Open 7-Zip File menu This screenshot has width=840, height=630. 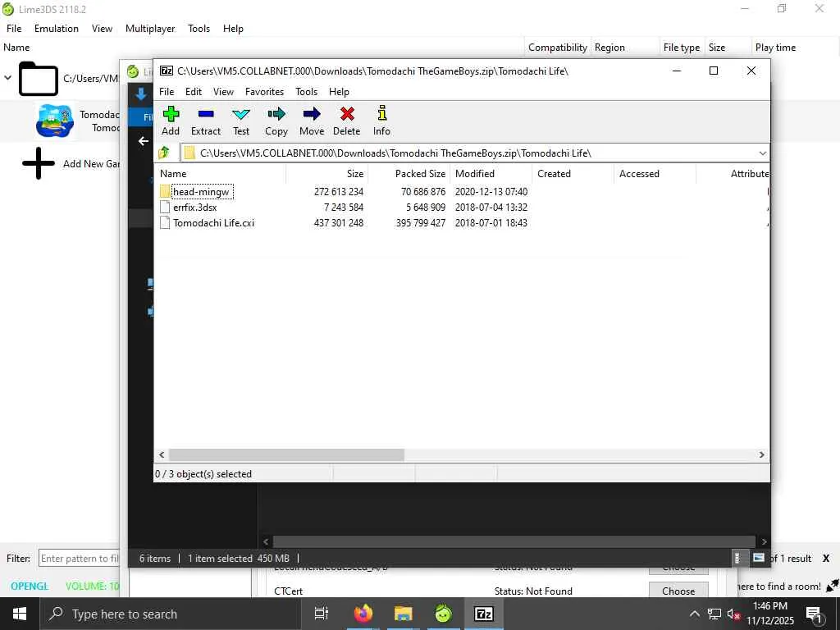167,92
